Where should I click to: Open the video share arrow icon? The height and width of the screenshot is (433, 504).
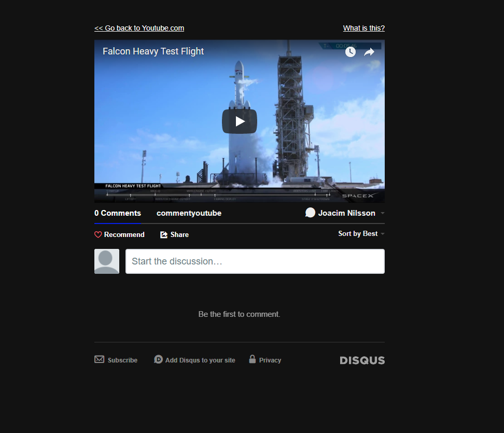pos(369,52)
